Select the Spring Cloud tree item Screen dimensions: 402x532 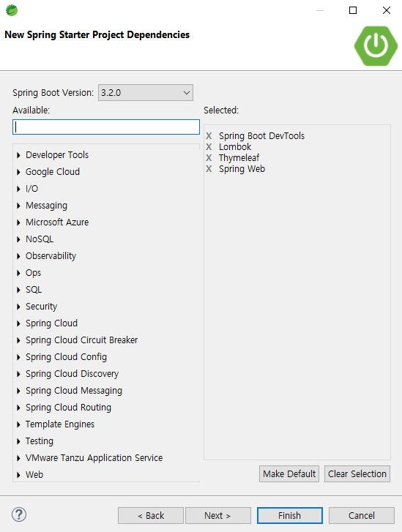(51, 323)
